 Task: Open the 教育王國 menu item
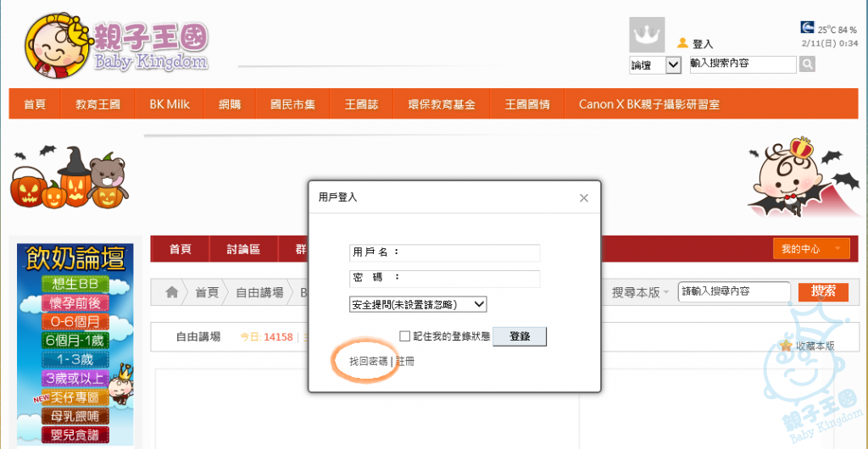point(97,104)
